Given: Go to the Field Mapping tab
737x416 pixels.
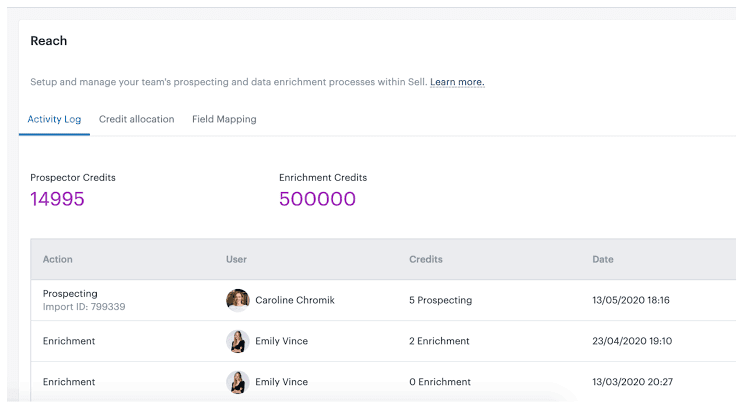Looking at the screenshot, I should [224, 119].
